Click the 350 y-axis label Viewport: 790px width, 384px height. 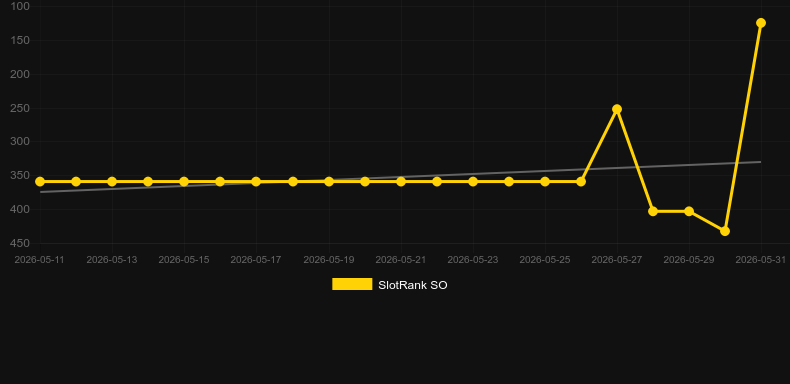20,175
